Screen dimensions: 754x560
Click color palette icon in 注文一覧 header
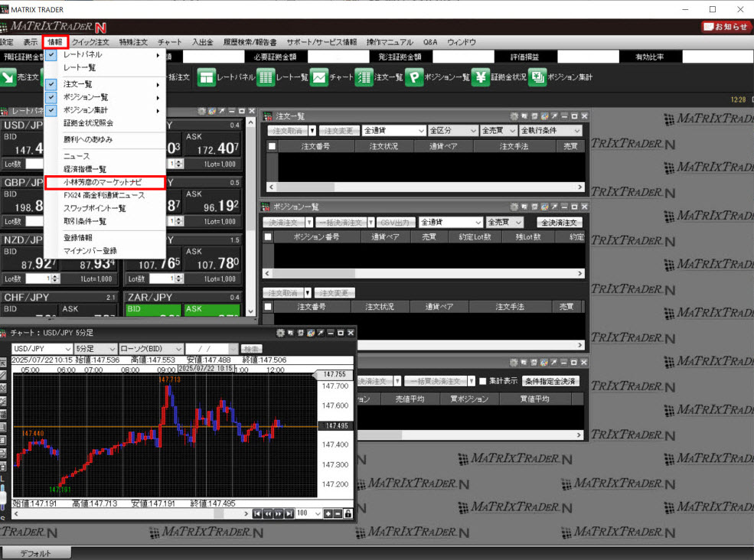point(544,116)
